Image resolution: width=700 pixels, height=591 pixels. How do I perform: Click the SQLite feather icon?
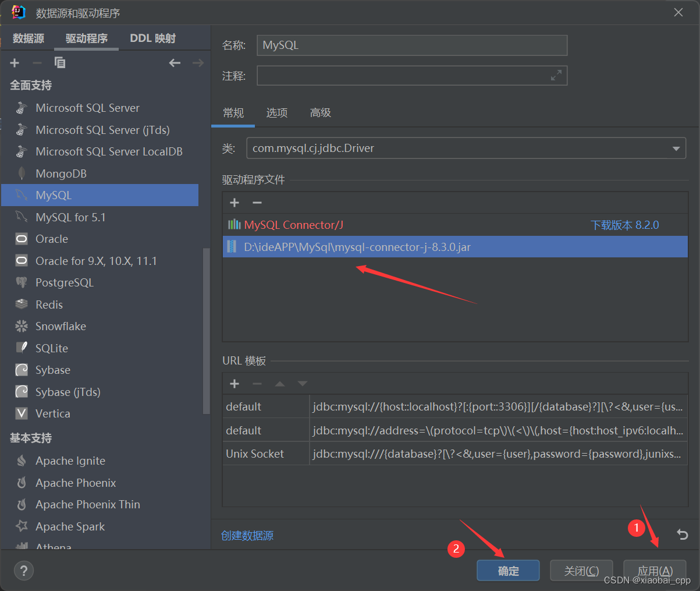(x=22, y=348)
